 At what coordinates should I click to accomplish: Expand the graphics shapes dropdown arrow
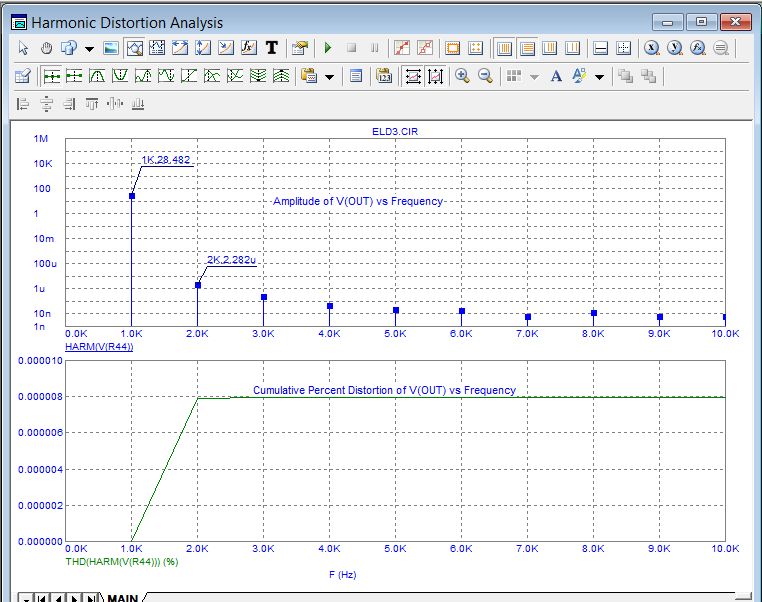(x=89, y=48)
